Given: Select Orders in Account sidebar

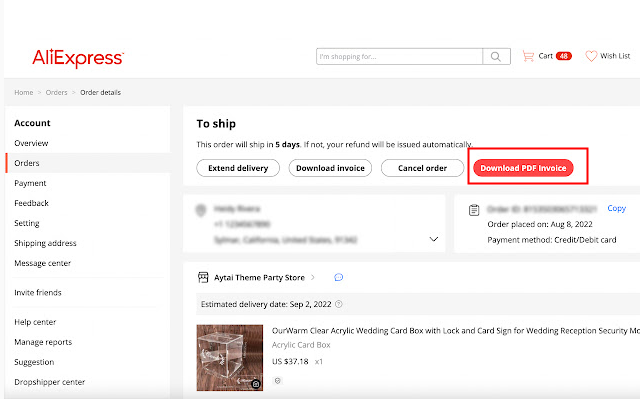Looking at the screenshot, I should point(27,163).
